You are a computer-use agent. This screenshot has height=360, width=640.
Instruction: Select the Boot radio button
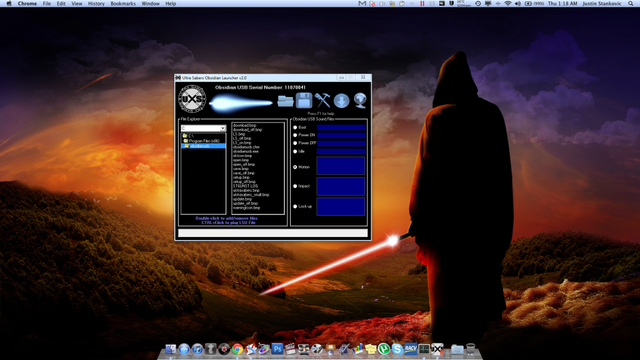pyautogui.click(x=295, y=127)
